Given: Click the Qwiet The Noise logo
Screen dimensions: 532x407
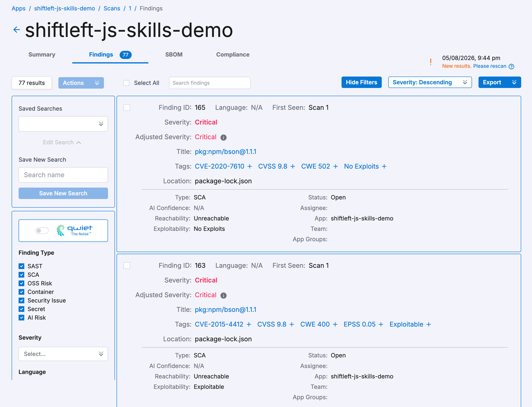Looking at the screenshot, I should click(74, 230).
